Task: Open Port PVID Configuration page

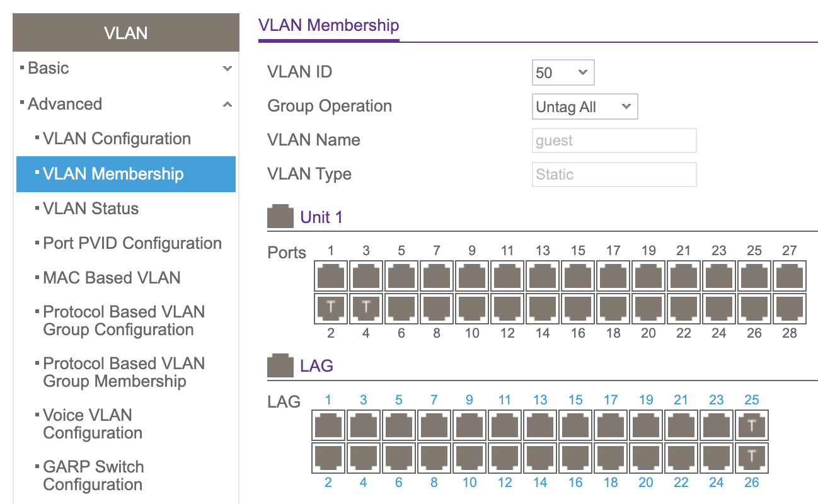Action: click(132, 243)
